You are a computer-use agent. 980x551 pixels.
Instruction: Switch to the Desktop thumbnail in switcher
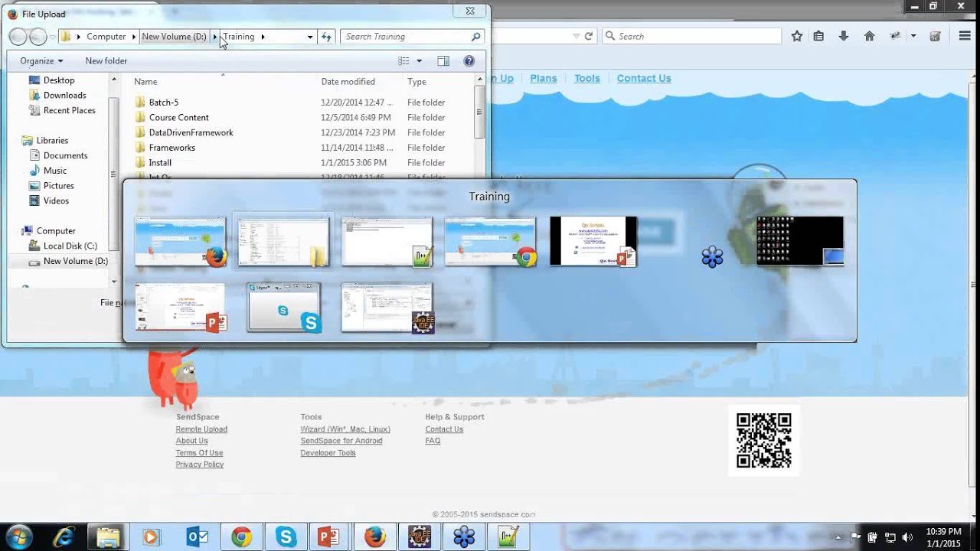pyautogui.click(x=800, y=241)
